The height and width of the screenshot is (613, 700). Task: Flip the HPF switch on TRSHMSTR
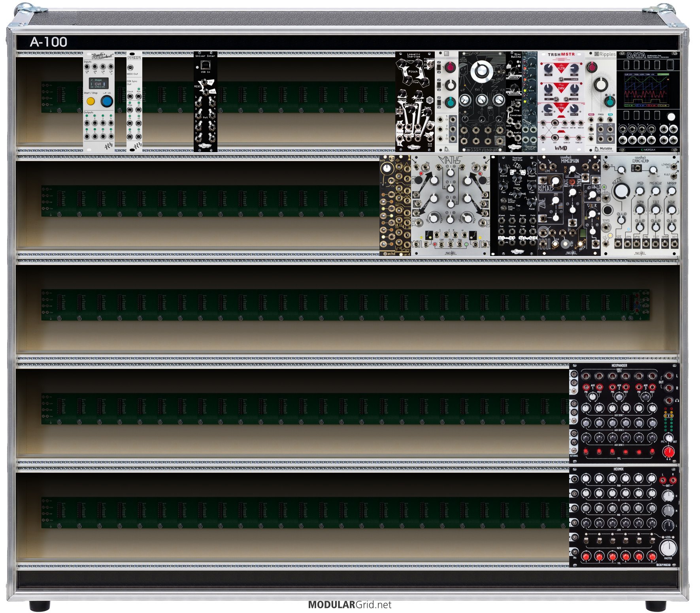coord(556,99)
